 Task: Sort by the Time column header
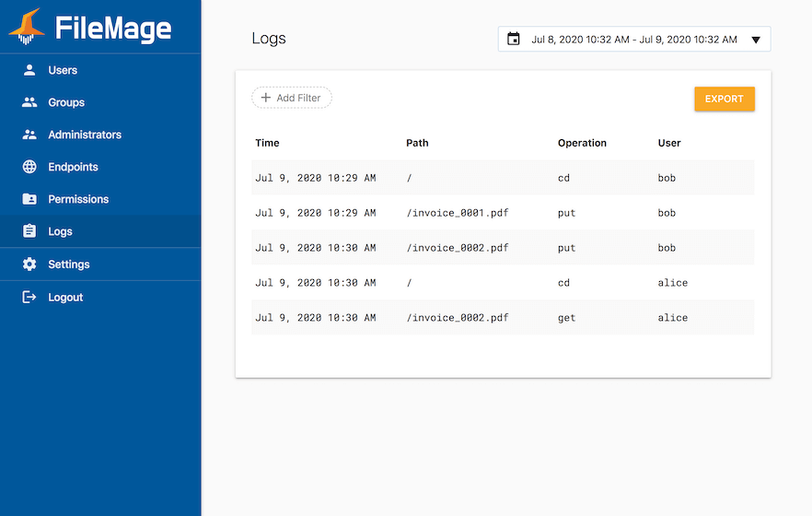click(x=267, y=143)
